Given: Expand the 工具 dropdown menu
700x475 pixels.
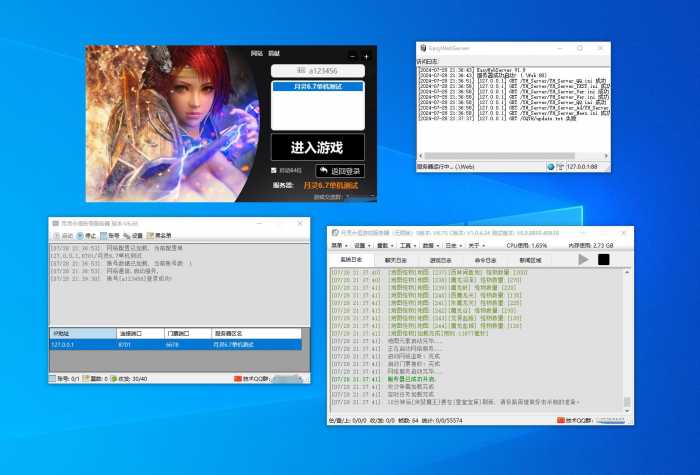Looking at the screenshot, I should pos(406,244).
